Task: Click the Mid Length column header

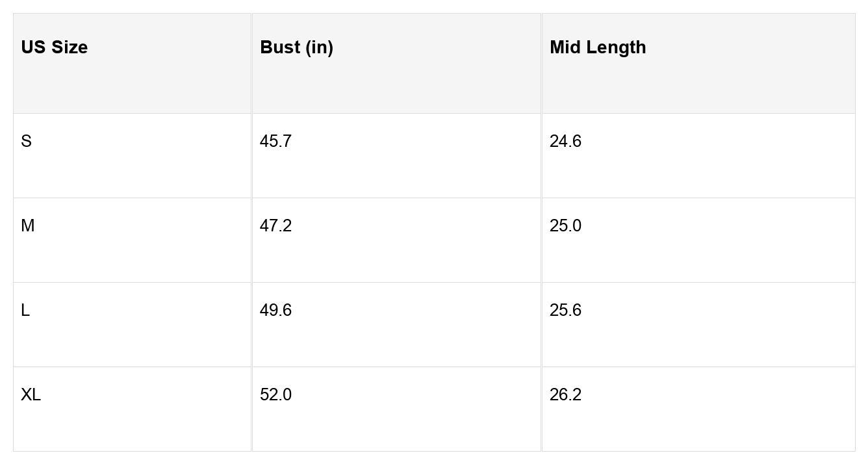Action: tap(598, 47)
